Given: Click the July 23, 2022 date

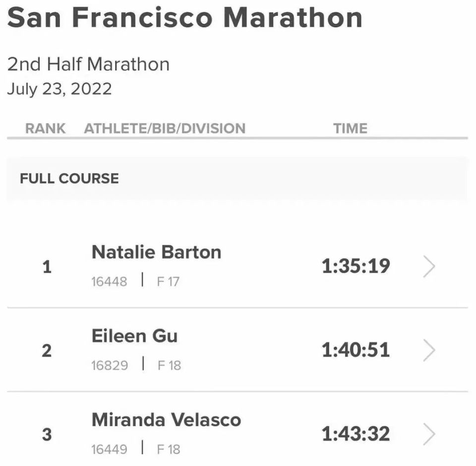Looking at the screenshot, I should 59,89.
